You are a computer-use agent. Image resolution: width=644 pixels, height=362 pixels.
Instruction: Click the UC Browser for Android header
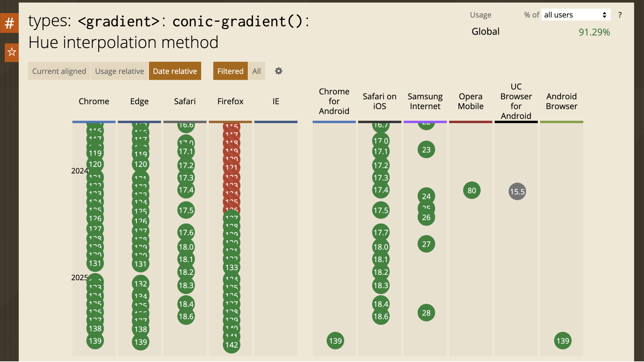coord(516,101)
